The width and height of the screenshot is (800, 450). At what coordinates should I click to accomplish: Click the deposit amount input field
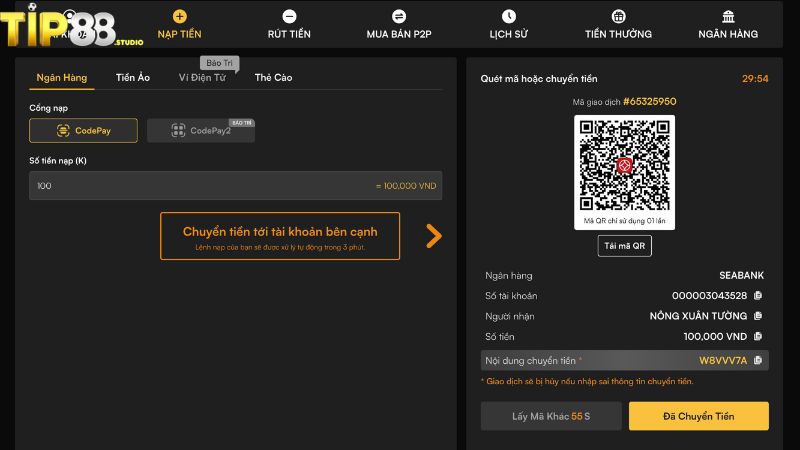(x=236, y=186)
